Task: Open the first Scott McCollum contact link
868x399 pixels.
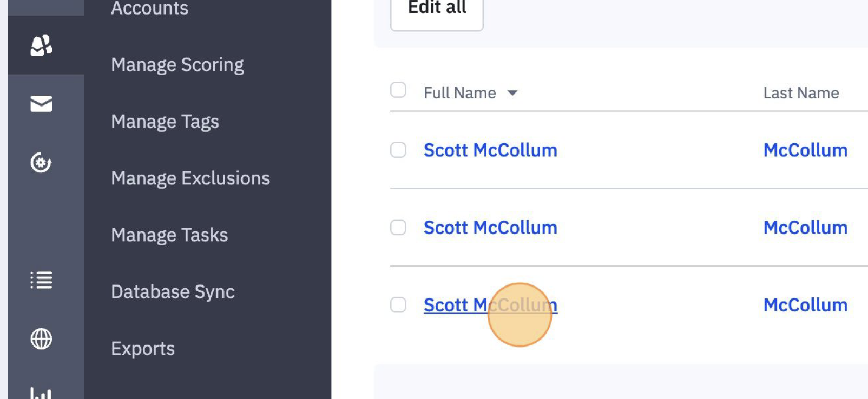Action: click(x=490, y=150)
